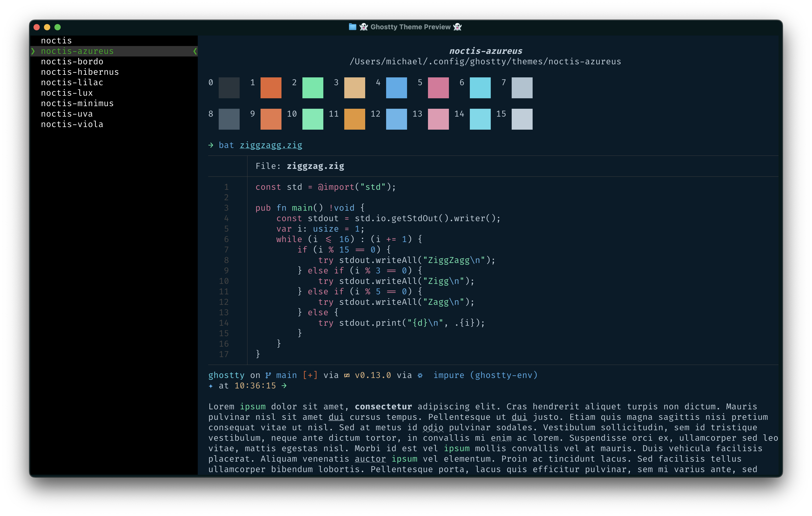Click the nix snowflake icon before impure
Screen dimensions: 812x516
[x=420, y=375]
